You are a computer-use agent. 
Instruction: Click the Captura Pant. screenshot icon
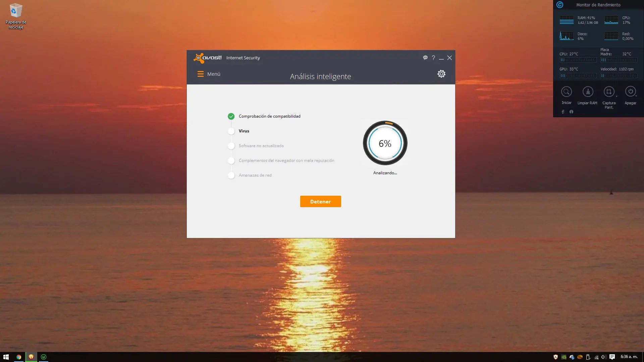tap(609, 92)
